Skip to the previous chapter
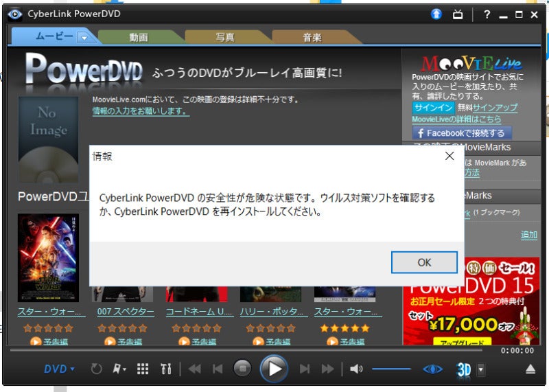The width and height of the screenshot is (549, 392). coord(218,369)
